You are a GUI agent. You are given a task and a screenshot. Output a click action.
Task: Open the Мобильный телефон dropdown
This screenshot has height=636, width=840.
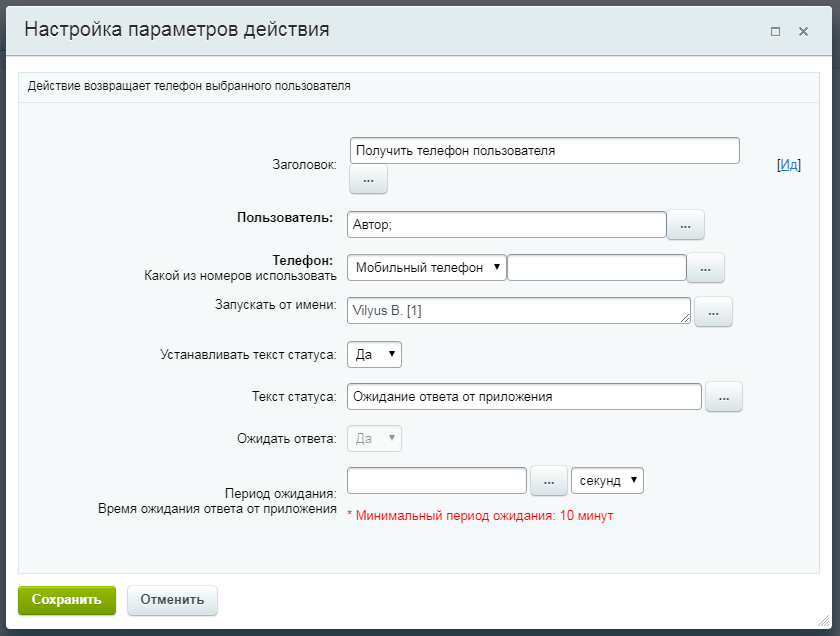point(427,268)
